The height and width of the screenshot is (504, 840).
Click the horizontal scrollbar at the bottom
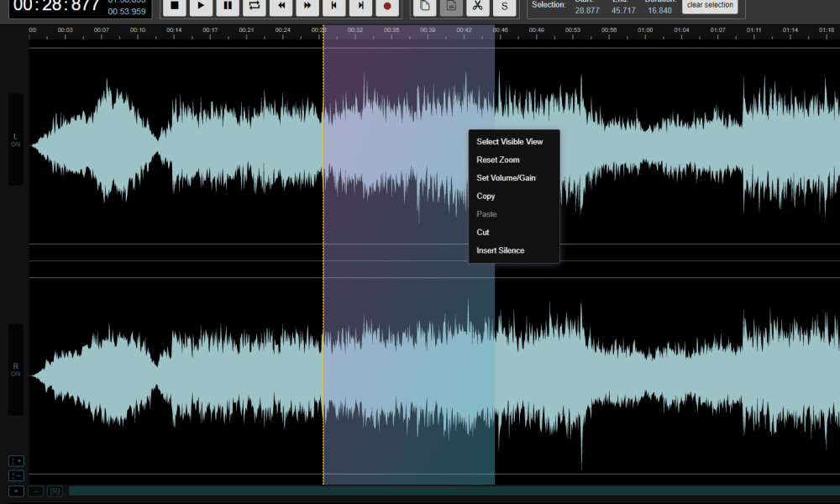[454, 491]
